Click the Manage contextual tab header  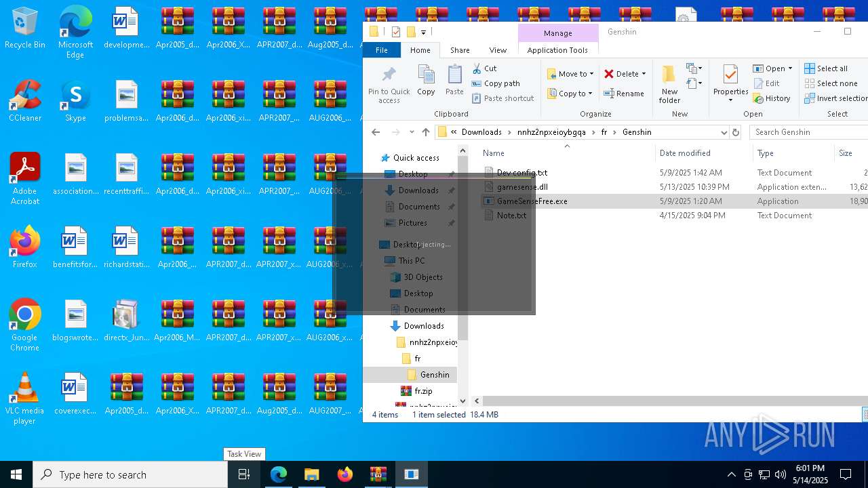pyautogui.click(x=557, y=33)
